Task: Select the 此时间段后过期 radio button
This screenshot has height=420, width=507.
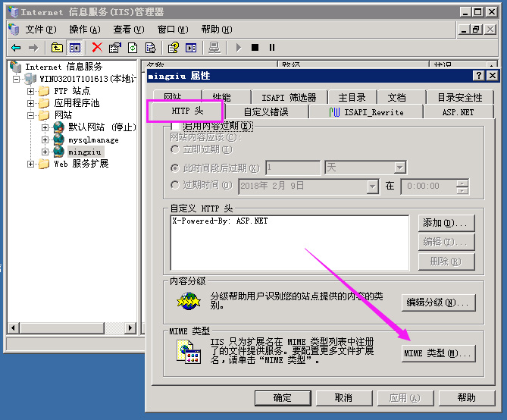Action: [x=174, y=168]
